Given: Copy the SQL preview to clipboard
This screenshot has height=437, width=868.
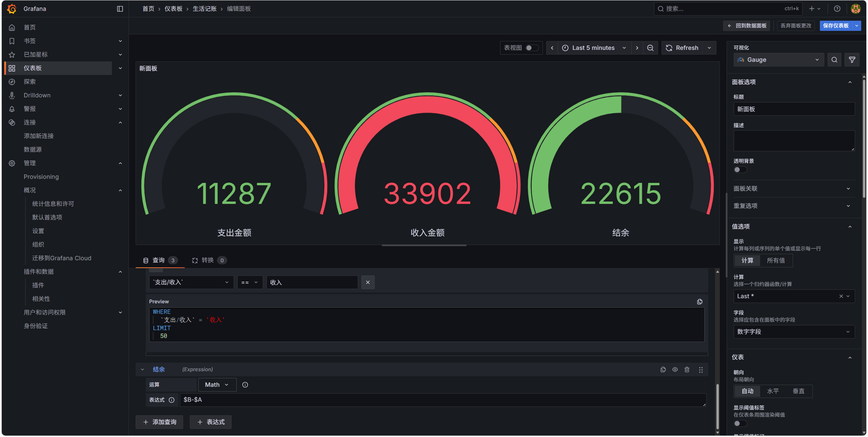Looking at the screenshot, I should (700, 302).
